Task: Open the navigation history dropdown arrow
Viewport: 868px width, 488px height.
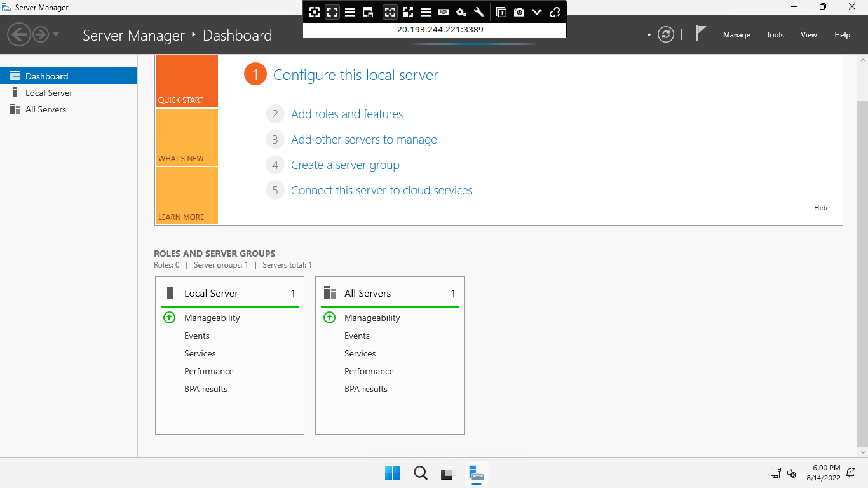Action: click(56, 34)
